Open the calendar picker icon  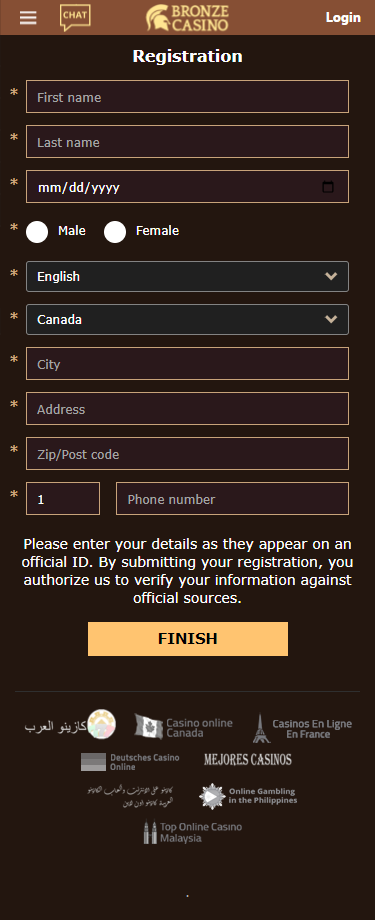(x=328, y=187)
